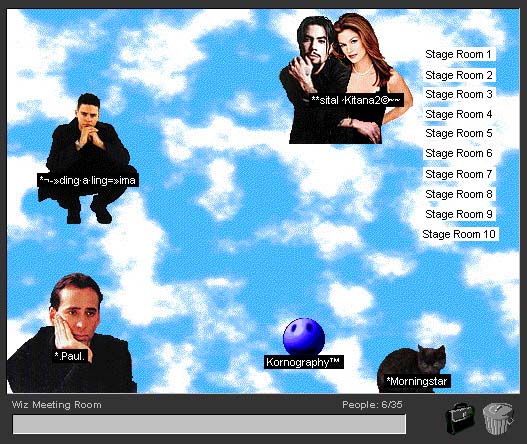Open the briefcase prop bag icon

pyautogui.click(x=460, y=418)
